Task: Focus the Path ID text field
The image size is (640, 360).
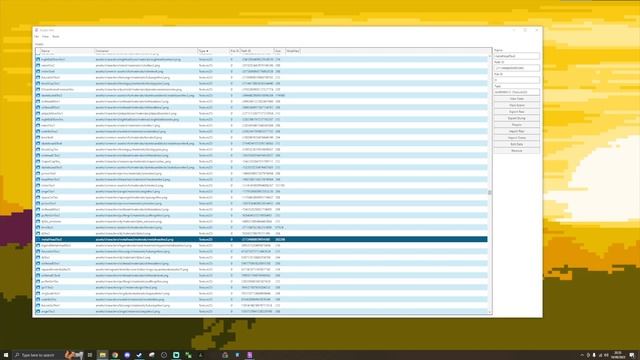Action: 516,68
